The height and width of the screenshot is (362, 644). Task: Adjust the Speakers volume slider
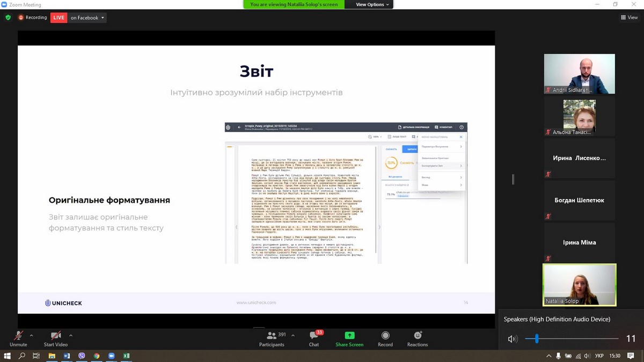click(537, 339)
